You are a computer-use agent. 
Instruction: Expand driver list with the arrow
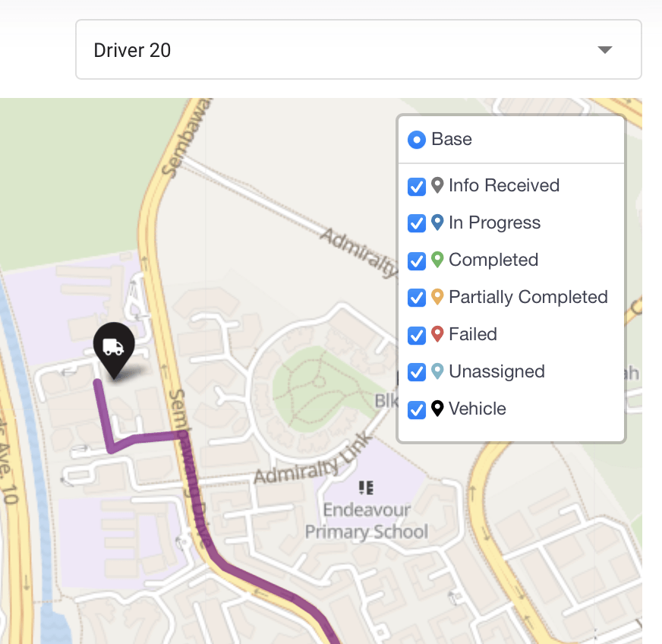[605, 50]
